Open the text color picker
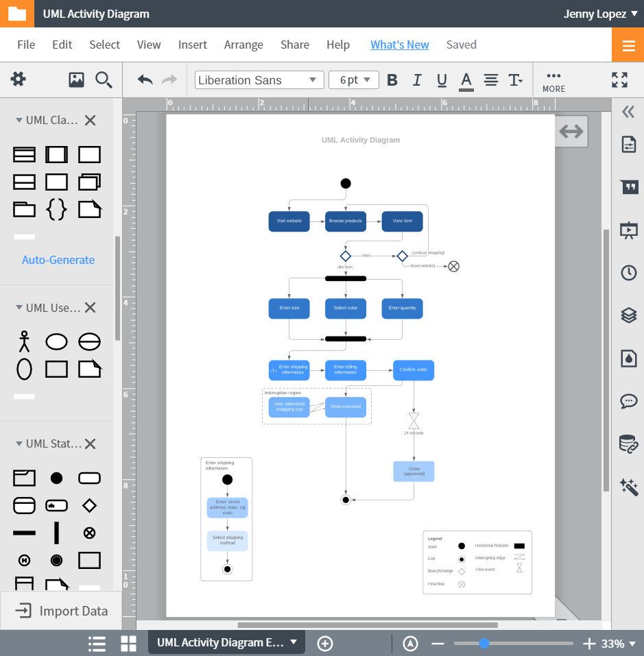This screenshot has height=656, width=644. 466,81
